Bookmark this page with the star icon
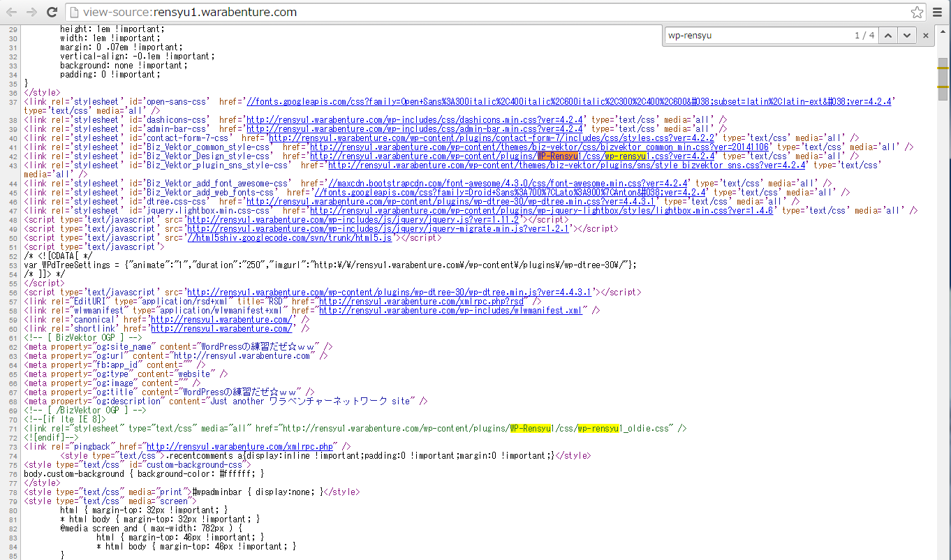 pos(917,12)
